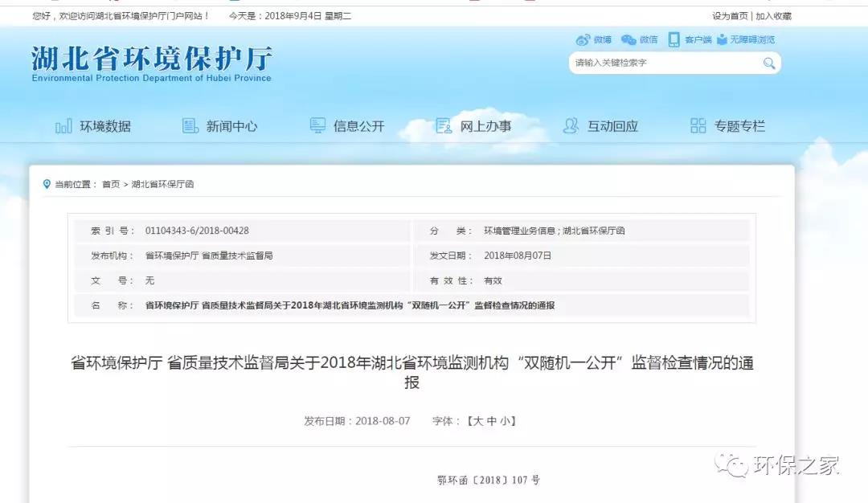Click 加入收藏 link

tap(773, 16)
